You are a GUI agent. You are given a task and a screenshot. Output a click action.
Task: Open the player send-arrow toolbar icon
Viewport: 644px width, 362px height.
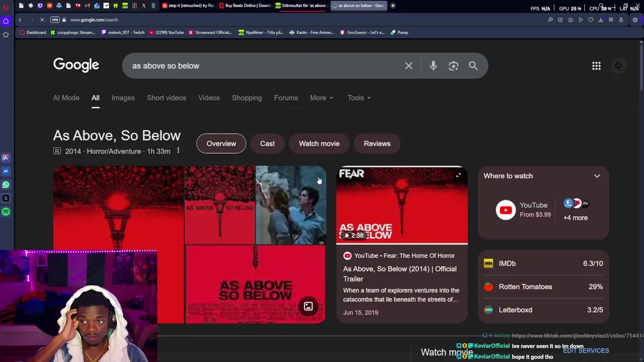point(581,20)
